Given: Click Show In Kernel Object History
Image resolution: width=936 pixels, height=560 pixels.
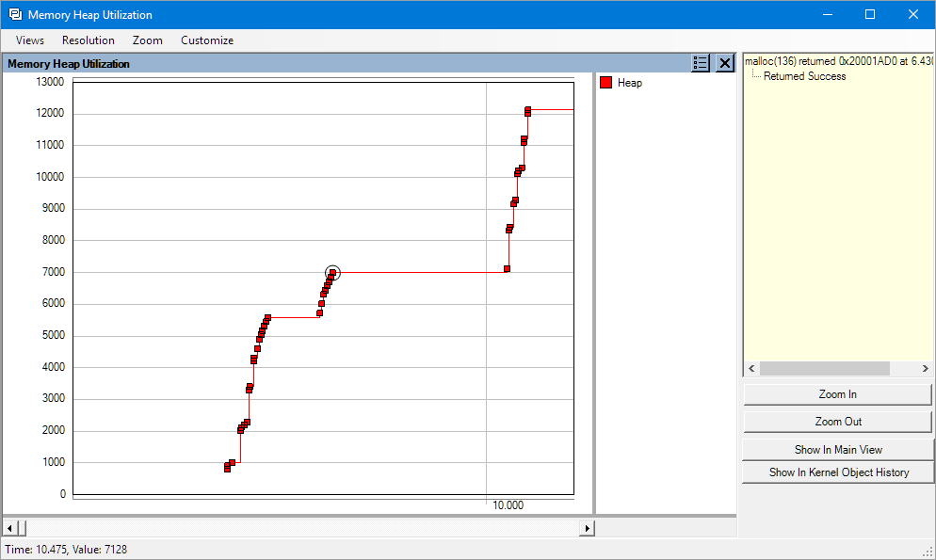Looking at the screenshot, I should pyautogui.click(x=837, y=472).
